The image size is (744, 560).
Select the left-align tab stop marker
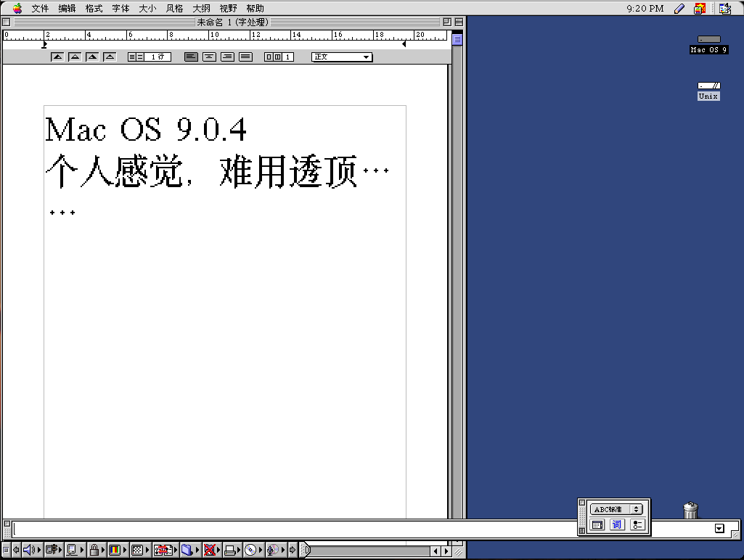click(57, 57)
